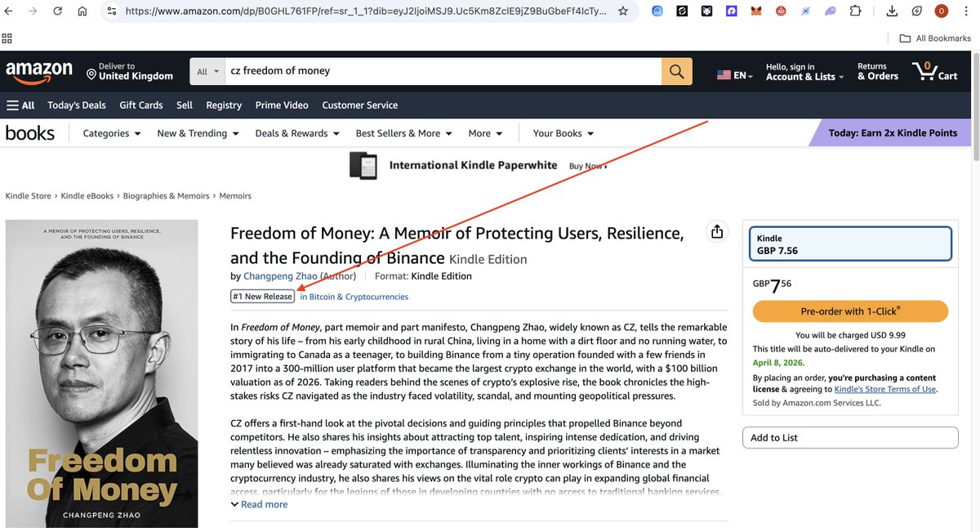Screen dimensions: 980x532
Task: Open the MetaMask fox extension
Action: 756,11
